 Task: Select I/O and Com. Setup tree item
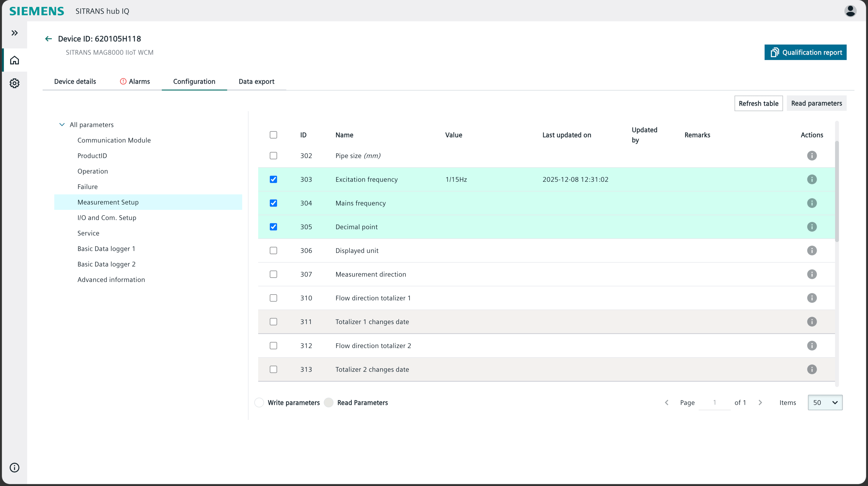[107, 217]
